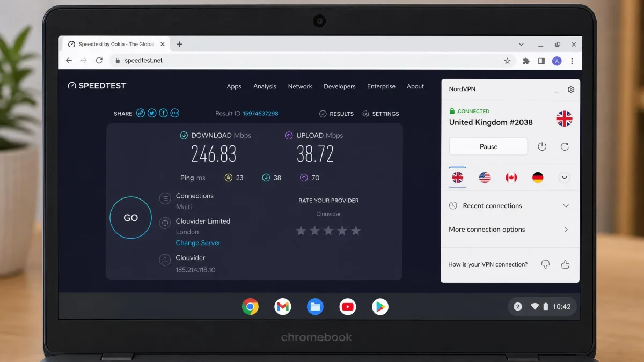Open speedtest SETTINGS
This screenshot has height=362, width=644.
(380, 114)
